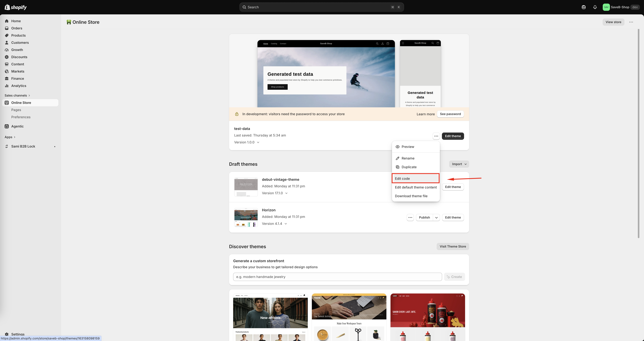Viewport: 644px width, 341px height.
Task: Select Duplicate from theme menu
Action: tap(415, 167)
